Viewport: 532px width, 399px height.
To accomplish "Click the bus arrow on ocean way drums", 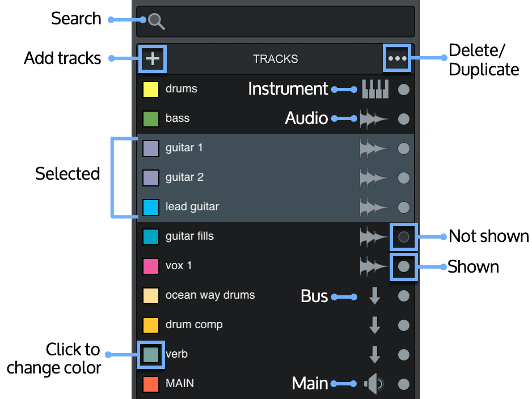I will (374, 295).
